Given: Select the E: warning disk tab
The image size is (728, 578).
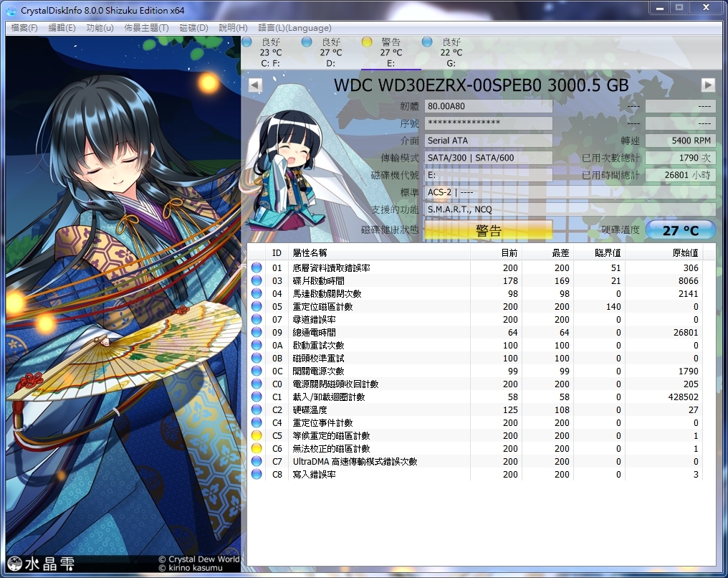Looking at the screenshot, I should point(391,52).
